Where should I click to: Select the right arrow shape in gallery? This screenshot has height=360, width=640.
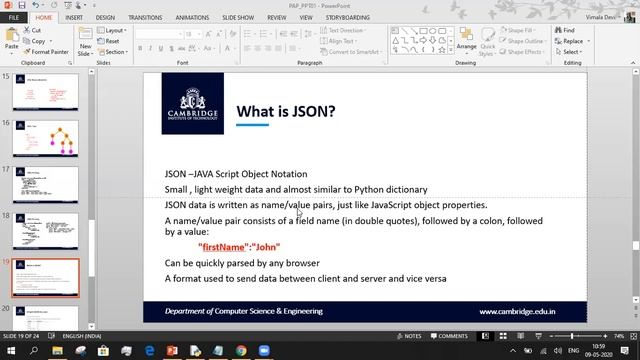[423, 40]
